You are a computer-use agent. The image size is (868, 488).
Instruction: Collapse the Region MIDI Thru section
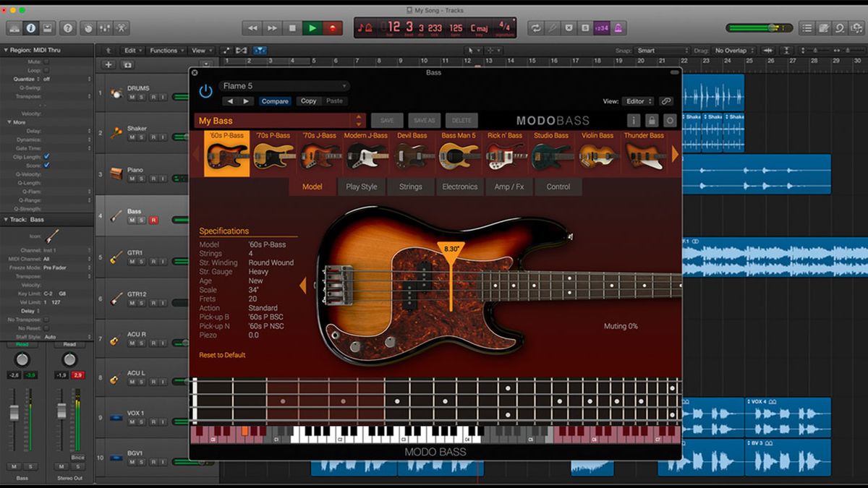pos(7,51)
